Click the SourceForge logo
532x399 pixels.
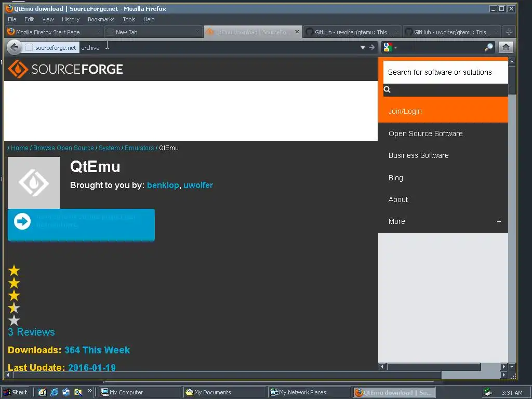65,69
